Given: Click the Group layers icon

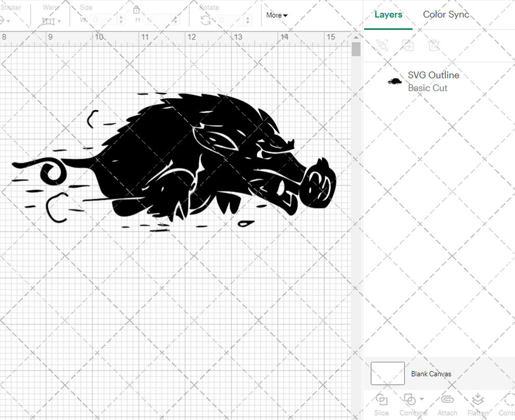Looking at the screenshot, I should click(382, 45).
